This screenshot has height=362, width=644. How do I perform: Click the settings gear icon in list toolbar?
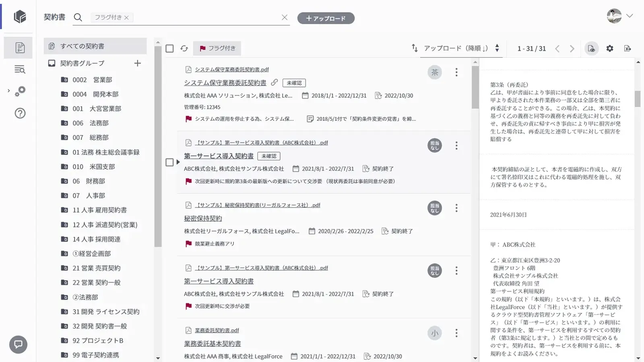pos(610,48)
